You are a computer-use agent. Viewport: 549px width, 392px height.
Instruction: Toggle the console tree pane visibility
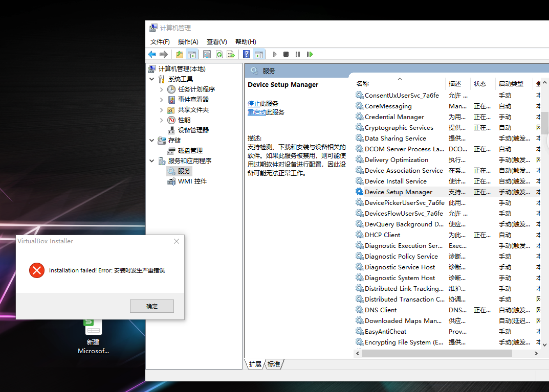[x=191, y=54]
